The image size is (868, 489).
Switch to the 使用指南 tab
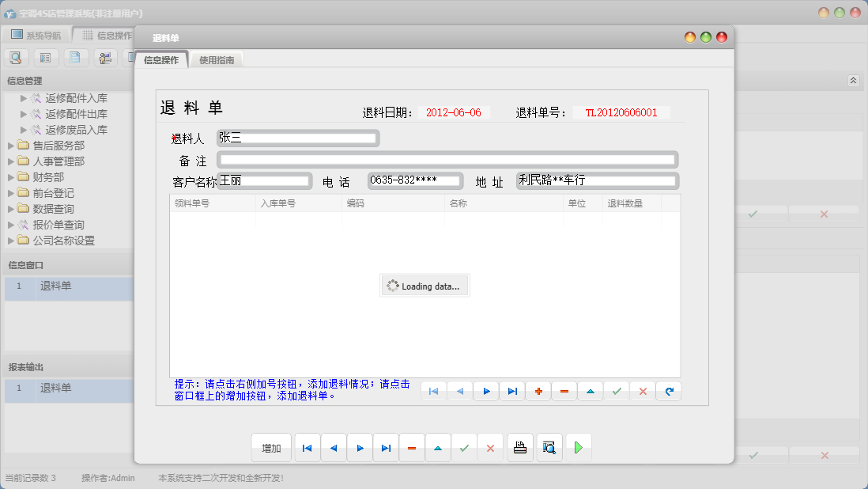click(x=217, y=59)
